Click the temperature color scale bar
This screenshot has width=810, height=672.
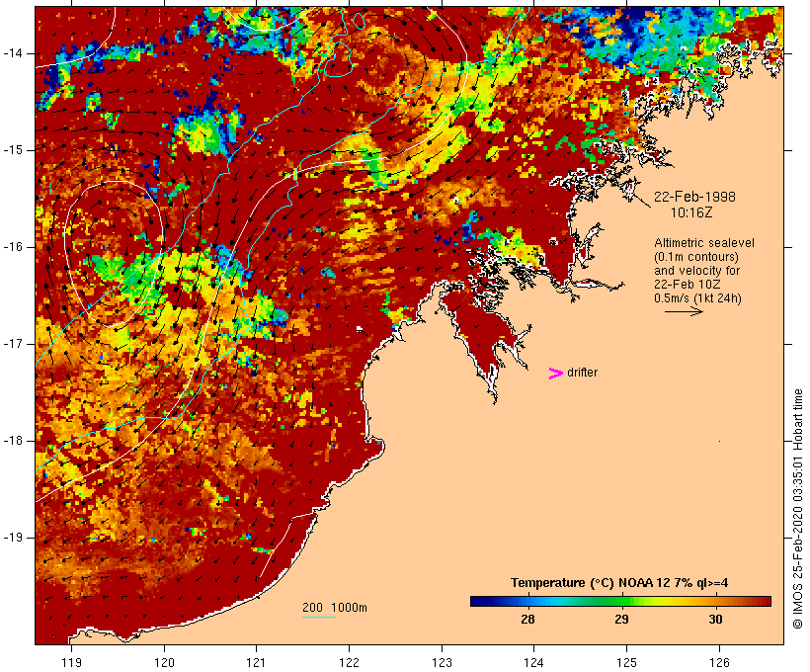pyautogui.click(x=620, y=601)
